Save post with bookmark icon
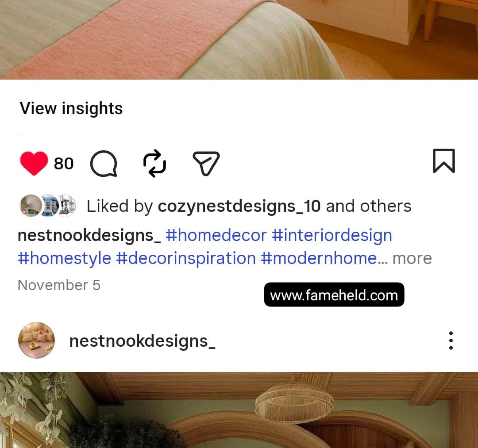The image size is (478, 448). coord(444,161)
